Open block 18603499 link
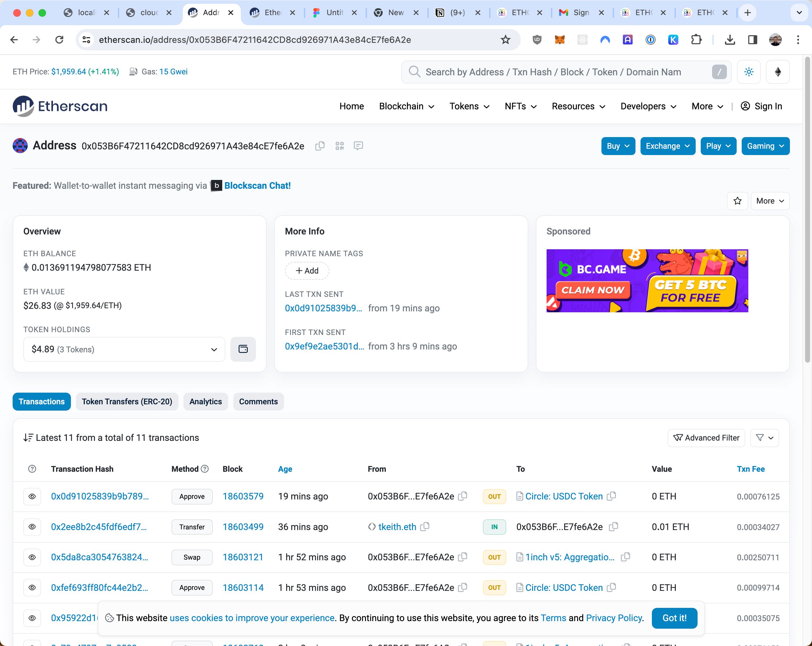 tap(243, 527)
